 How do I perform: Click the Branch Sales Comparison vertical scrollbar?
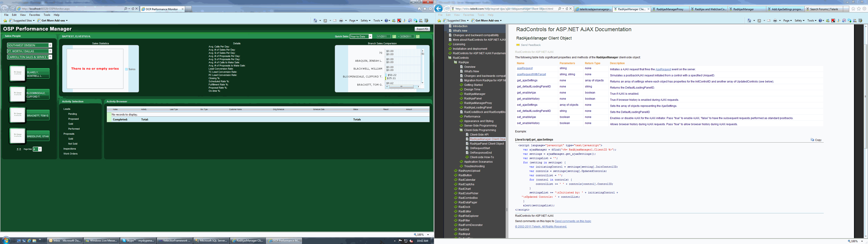pos(422,67)
